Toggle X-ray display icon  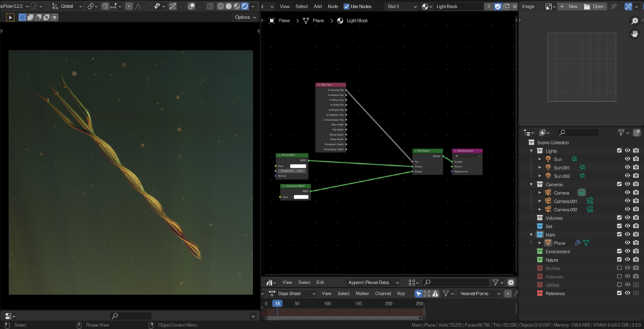pyautogui.click(x=210, y=6)
